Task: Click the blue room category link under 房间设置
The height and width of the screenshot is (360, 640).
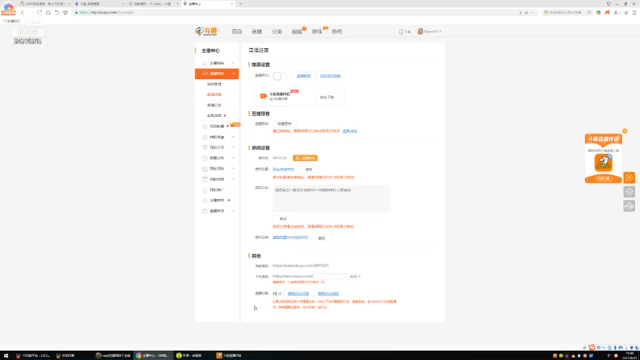Action: coord(283,169)
